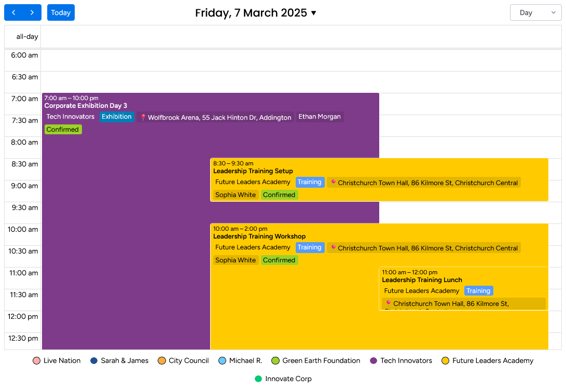Open the Day view selector

point(535,12)
